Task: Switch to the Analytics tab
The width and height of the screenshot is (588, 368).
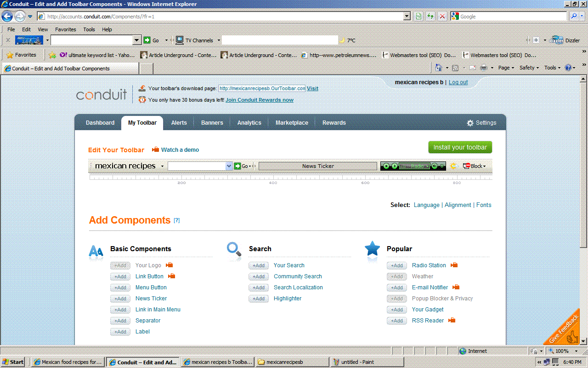Action: (249, 123)
